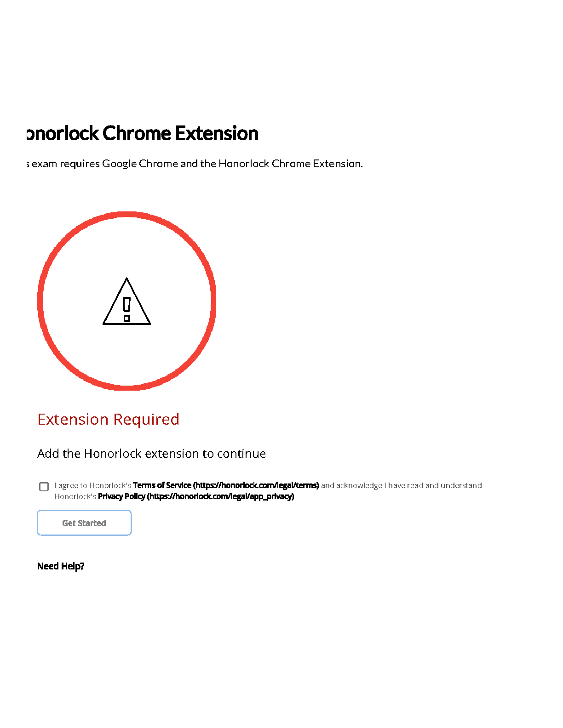Click the exclamation mark inside the triangle
The height and width of the screenshot is (728, 563).
pos(126,309)
